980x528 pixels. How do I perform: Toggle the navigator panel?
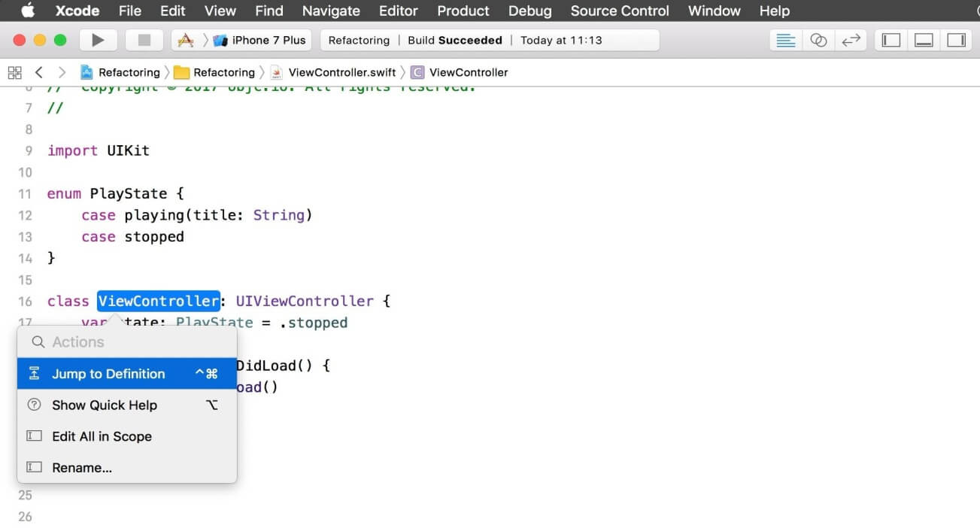click(891, 41)
